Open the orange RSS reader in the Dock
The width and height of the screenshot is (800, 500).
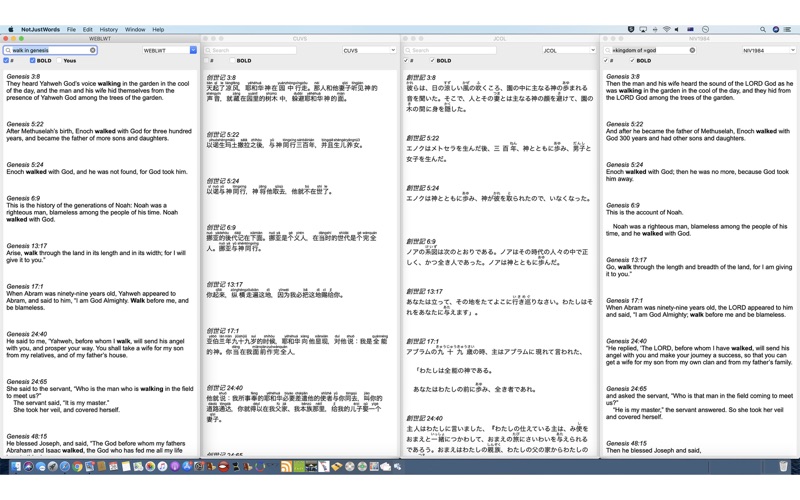click(x=286, y=466)
